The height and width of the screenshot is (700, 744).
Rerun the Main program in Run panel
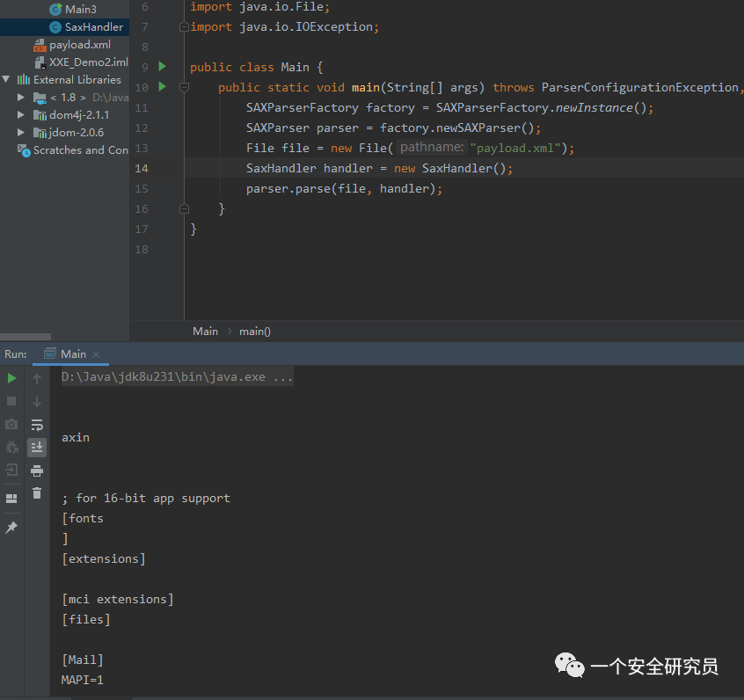(x=11, y=378)
